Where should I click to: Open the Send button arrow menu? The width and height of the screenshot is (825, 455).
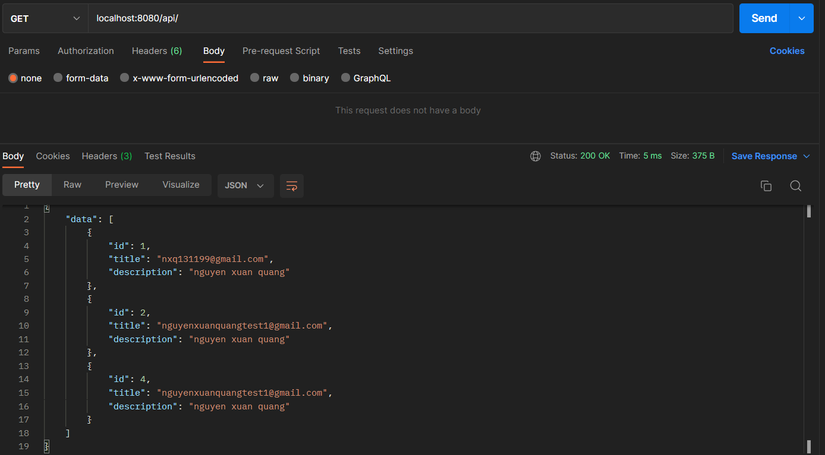[801, 18]
